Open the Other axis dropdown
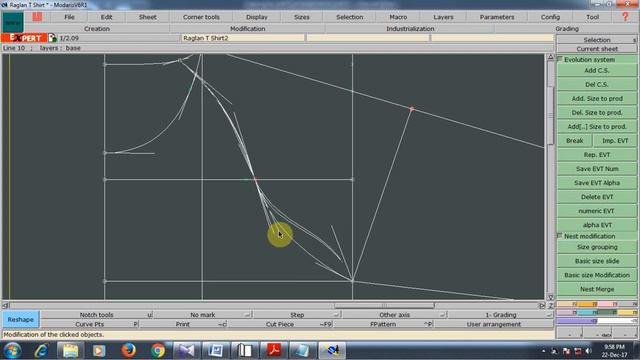 point(394,315)
